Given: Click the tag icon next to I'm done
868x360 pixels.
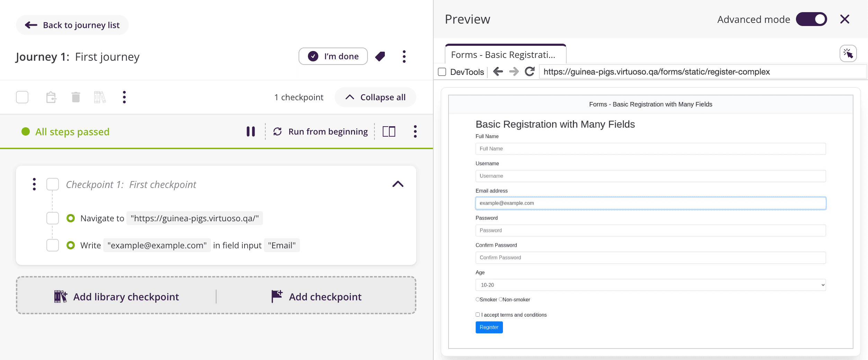Looking at the screenshot, I should (x=380, y=57).
